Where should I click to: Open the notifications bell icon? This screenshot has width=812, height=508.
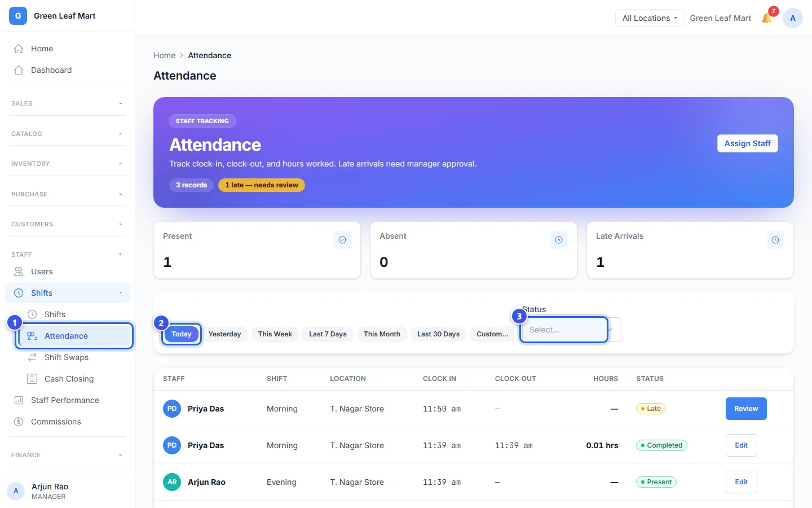point(767,18)
